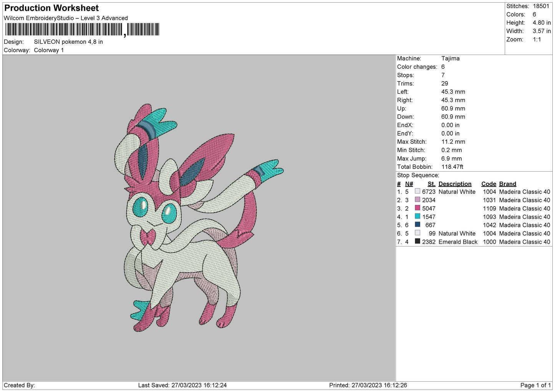Screen dimensions: 555x392
Task: Click code '1109' in the stop sequence
Action: 489,208
